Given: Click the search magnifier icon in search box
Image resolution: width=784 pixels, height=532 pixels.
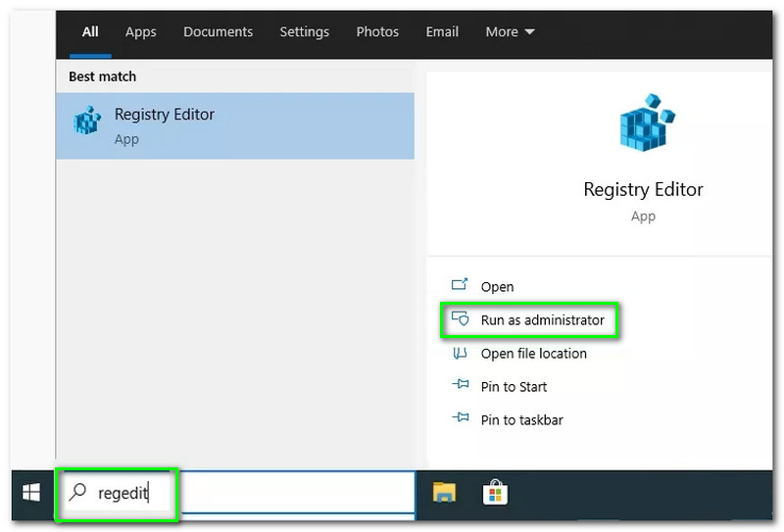Looking at the screenshot, I should [77, 493].
